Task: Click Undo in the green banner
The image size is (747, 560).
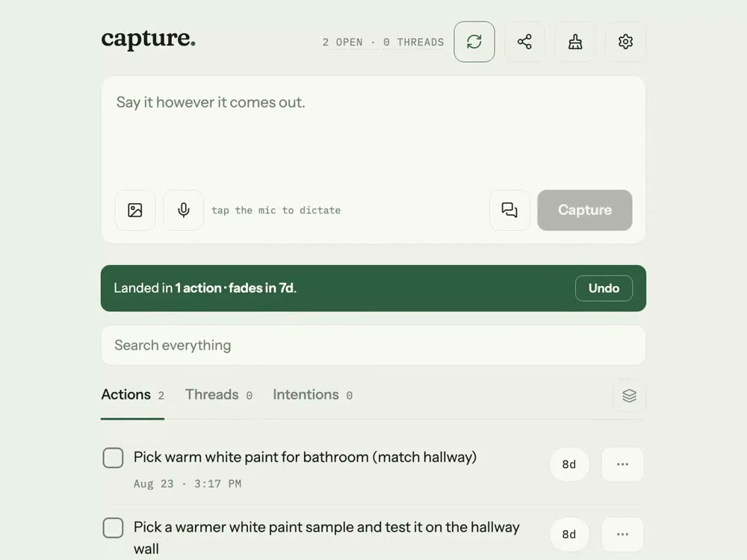Action: point(604,288)
